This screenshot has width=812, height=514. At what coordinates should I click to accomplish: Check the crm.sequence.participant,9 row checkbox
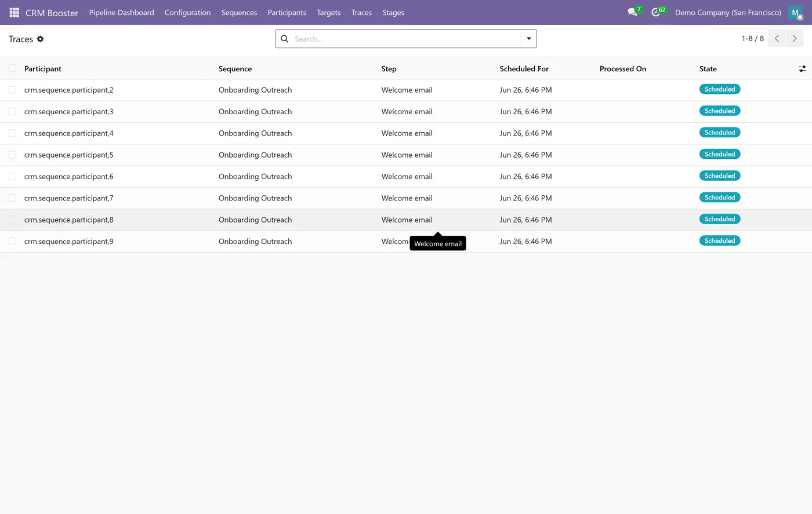pos(12,241)
